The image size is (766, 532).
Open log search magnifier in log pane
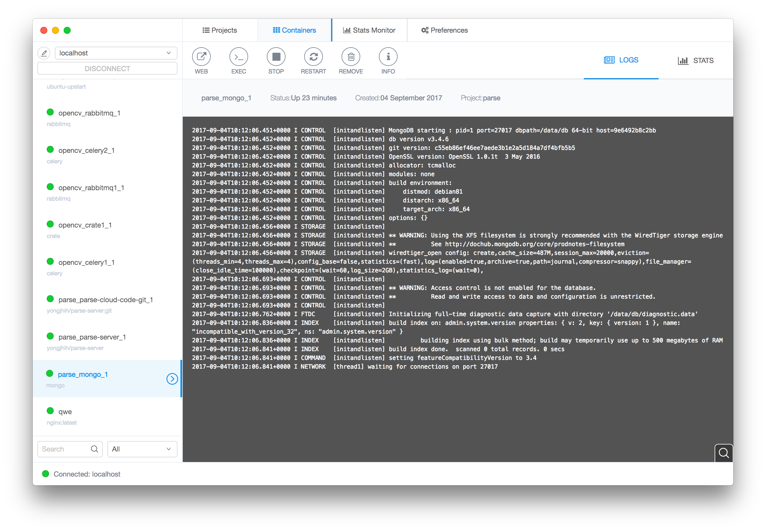723,453
